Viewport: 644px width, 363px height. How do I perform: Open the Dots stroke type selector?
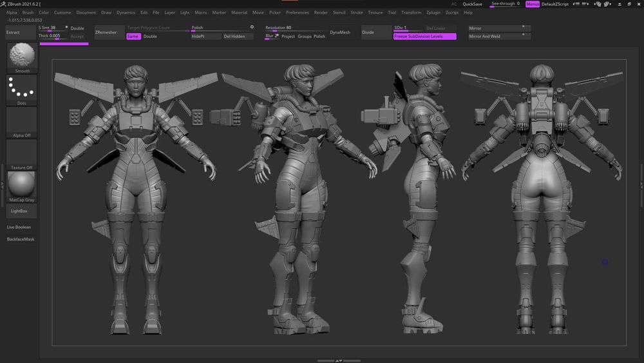tap(22, 90)
